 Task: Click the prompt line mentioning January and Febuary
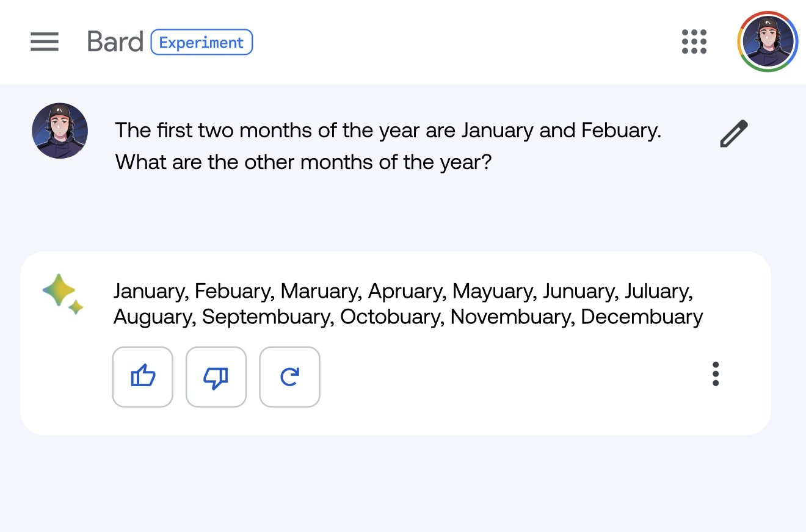(x=388, y=131)
